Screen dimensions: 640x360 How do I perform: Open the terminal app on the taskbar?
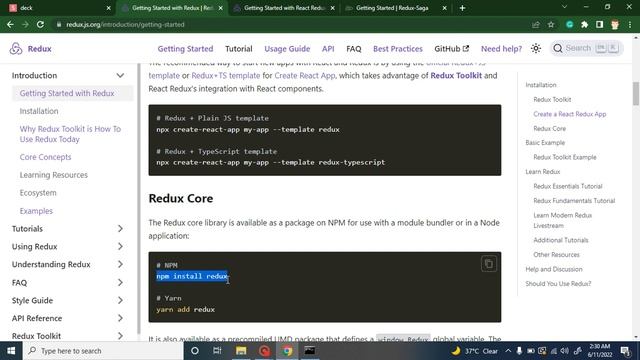(x=310, y=351)
